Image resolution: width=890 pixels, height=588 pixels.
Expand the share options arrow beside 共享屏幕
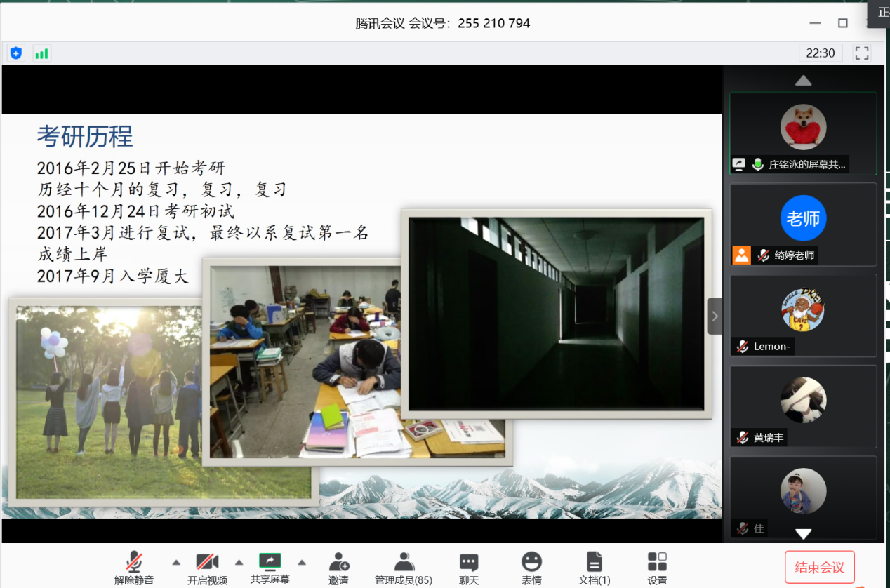click(302, 562)
